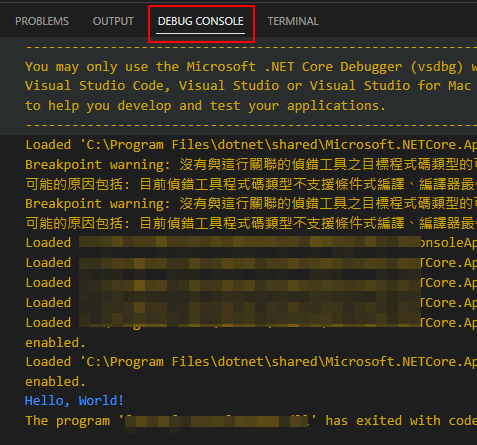
Task: Click the 'to help you develop and test your applications.' line
Action: coord(205,106)
